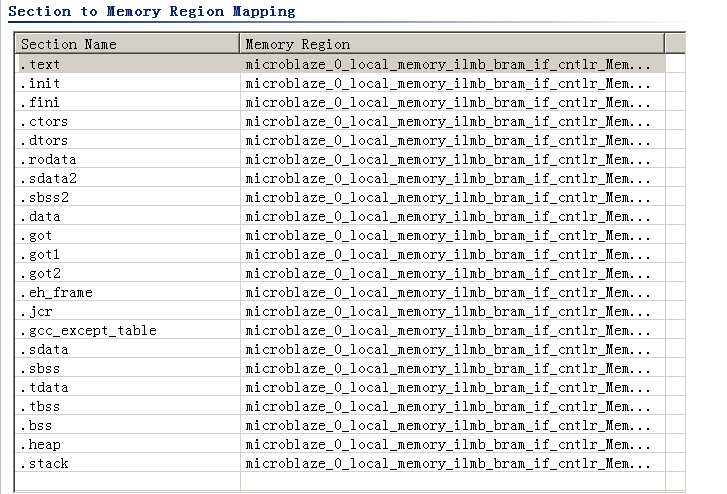727x494 pixels.
Task: Sort by the Section Name column header
Action: pos(128,44)
